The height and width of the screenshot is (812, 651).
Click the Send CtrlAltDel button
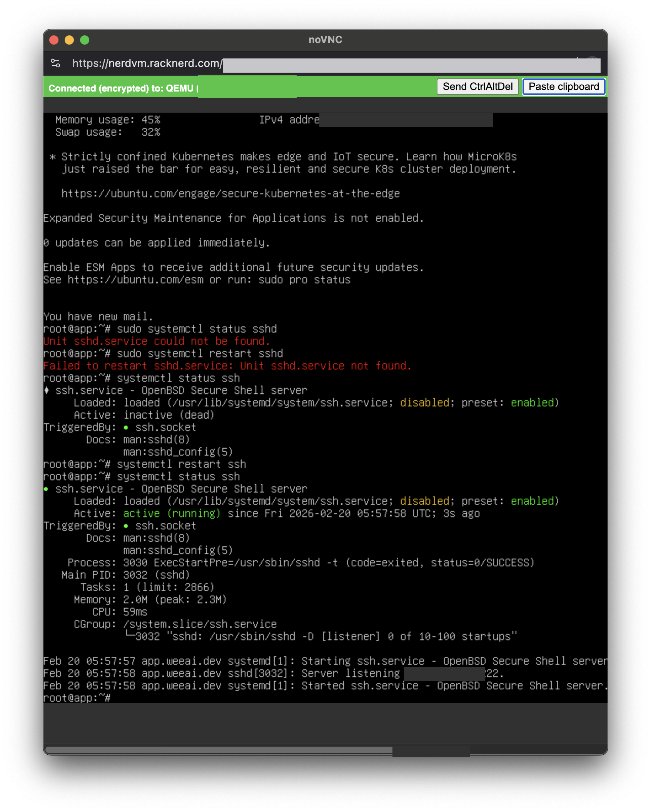click(477, 87)
